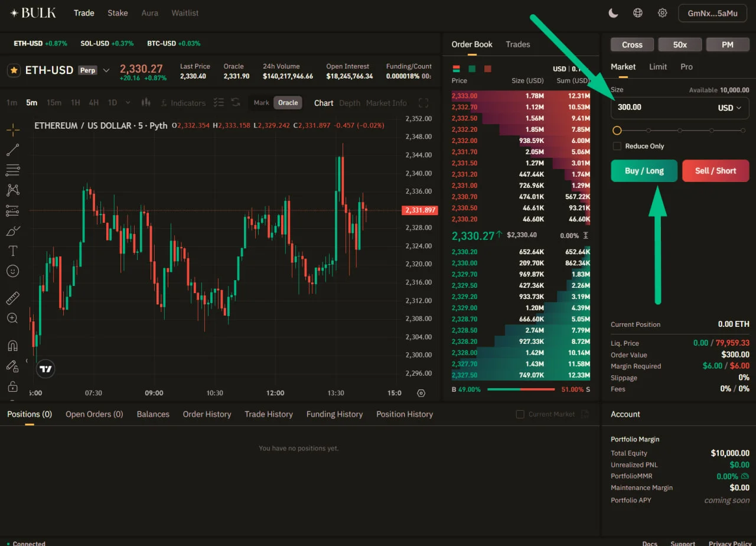
Task: Toggle the Cross margin mode button
Action: tap(632, 45)
